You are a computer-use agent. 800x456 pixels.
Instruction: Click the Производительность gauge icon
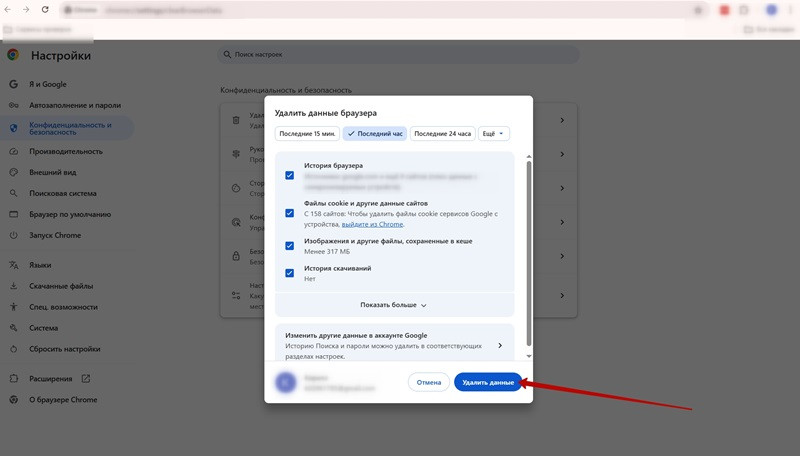click(14, 151)
